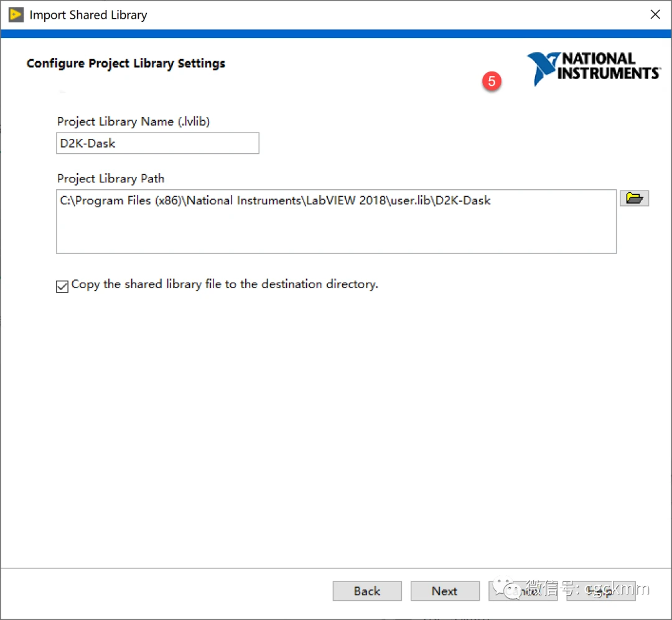The height and width of the screenshot is (620, 672).
Task: Click the 'Project Library Path' label
Action: 111,179
